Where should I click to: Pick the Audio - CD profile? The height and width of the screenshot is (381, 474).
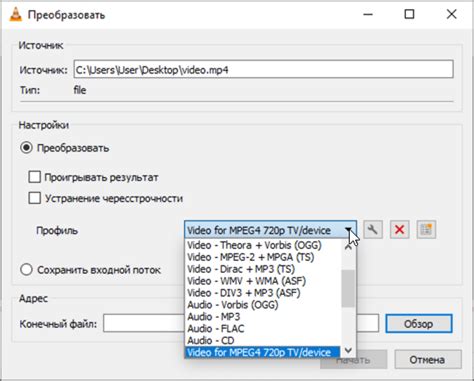pyautogui.click(x=263, y=341)
